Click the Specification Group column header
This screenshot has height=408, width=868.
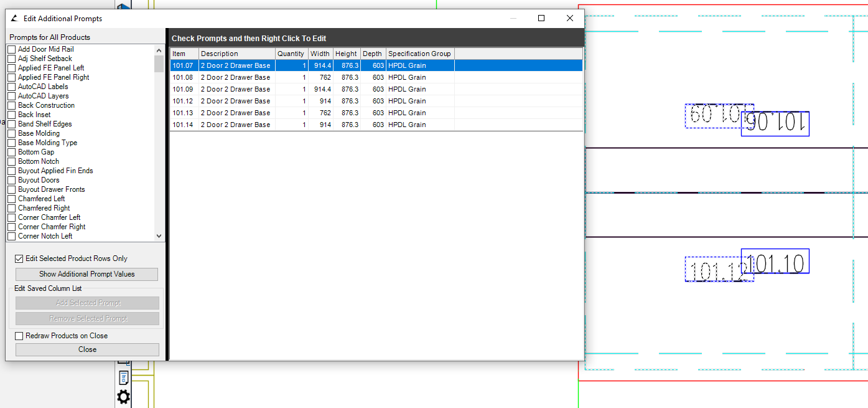pos(420,54)
